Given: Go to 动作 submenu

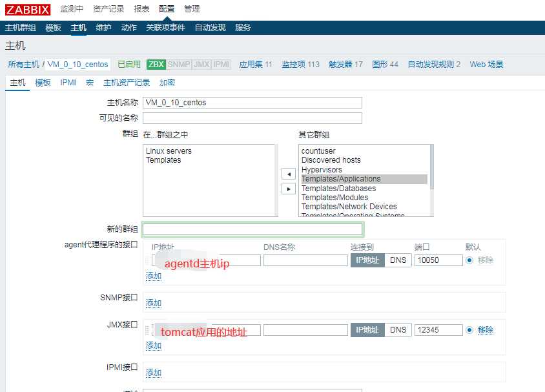Looking at the screenshot, I should click(129, 28).
